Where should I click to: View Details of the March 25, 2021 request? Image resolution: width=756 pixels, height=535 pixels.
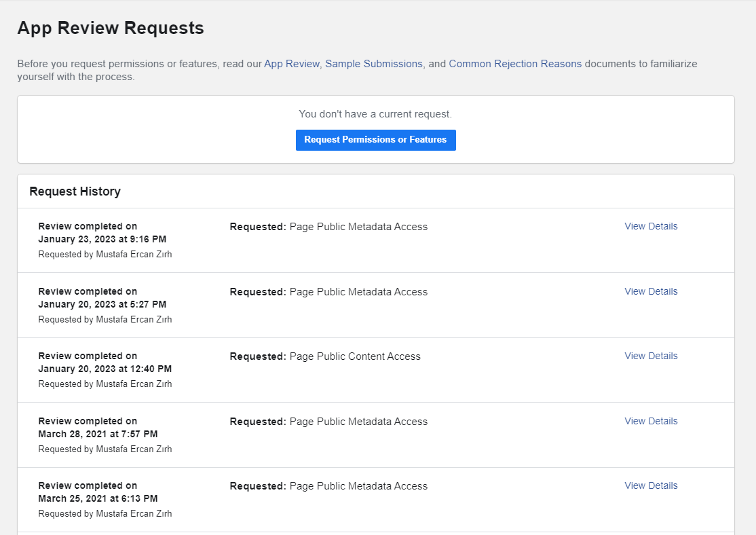tap(650, 485)
